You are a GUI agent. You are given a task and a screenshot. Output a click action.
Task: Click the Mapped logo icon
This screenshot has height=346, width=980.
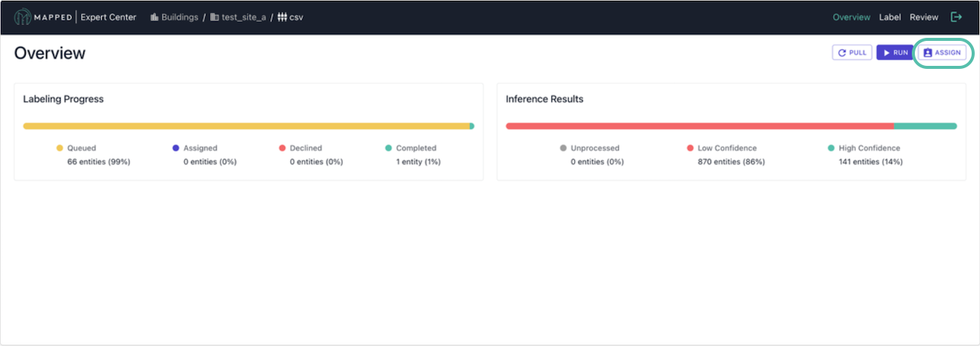[x=22, y=17]
